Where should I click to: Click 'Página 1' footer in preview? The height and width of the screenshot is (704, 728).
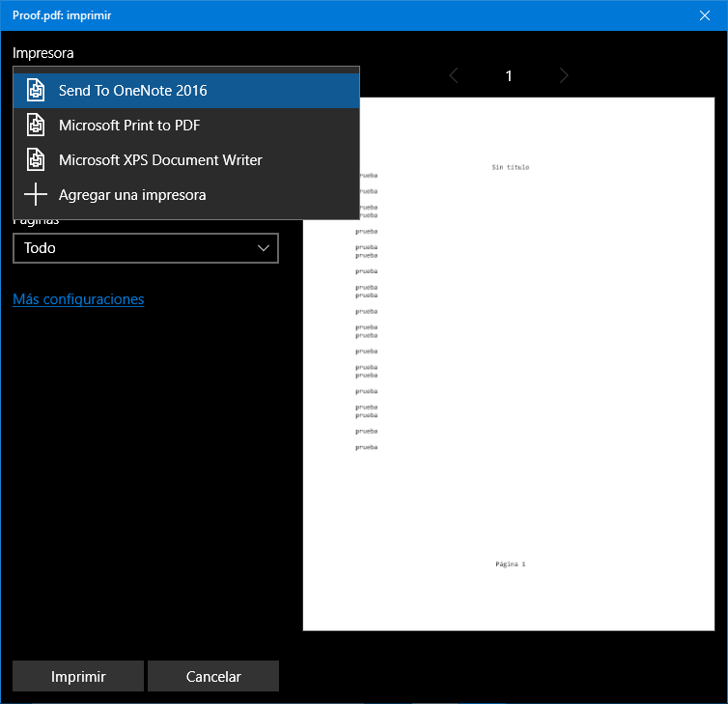pos(510,564)
